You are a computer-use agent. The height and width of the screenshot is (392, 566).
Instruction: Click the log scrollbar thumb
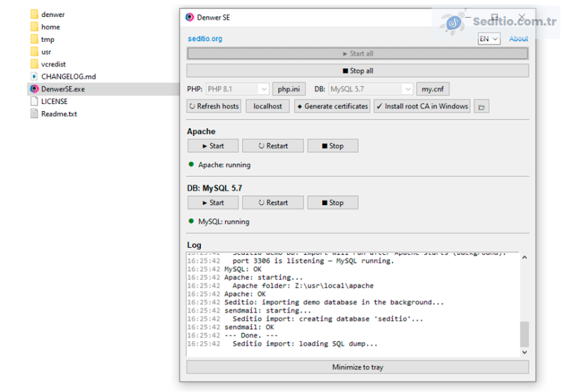(x=524, y=334)
